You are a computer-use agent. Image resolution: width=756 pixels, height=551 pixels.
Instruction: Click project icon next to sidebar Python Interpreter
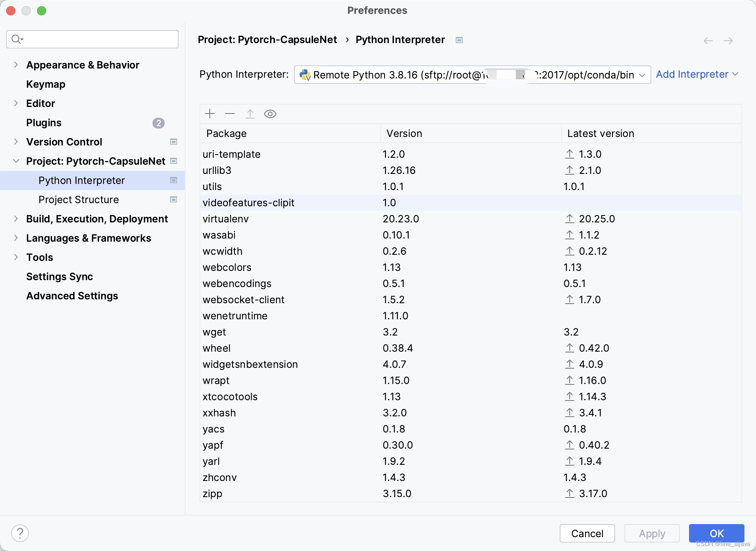[x=174, y=180]
